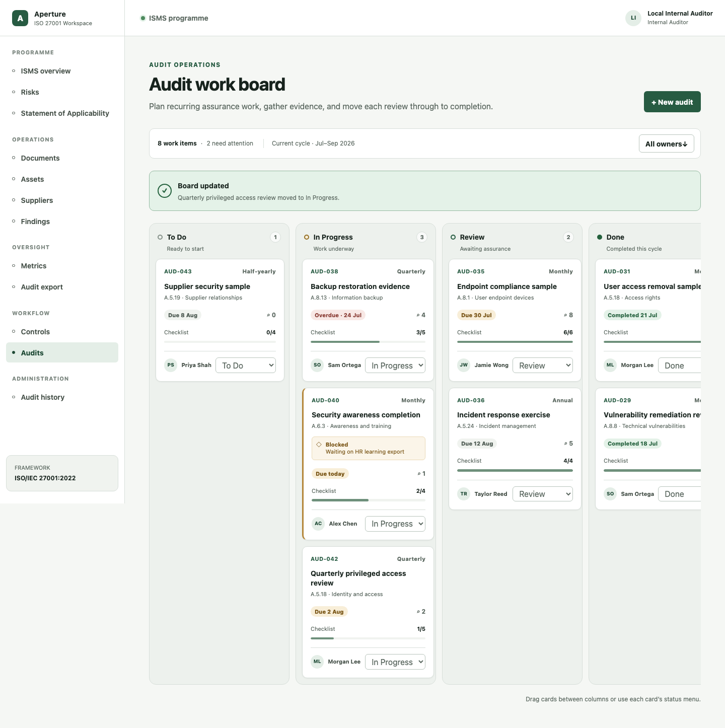
Task: Click attachment count on Supplier security sample
Action: (x=271, y=315)
